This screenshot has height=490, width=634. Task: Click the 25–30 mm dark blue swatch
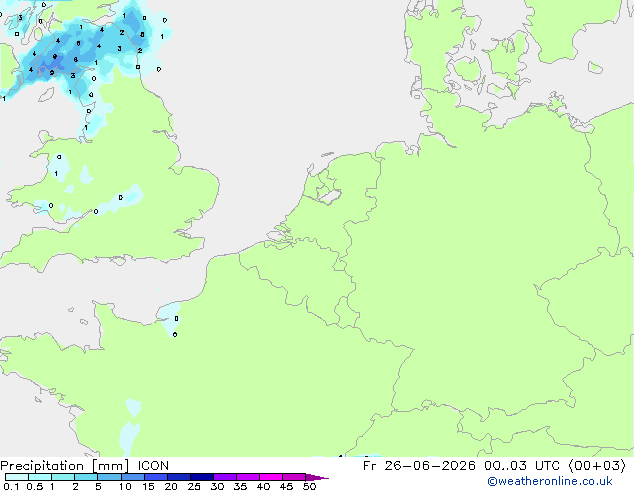click(x=201, y=477)
